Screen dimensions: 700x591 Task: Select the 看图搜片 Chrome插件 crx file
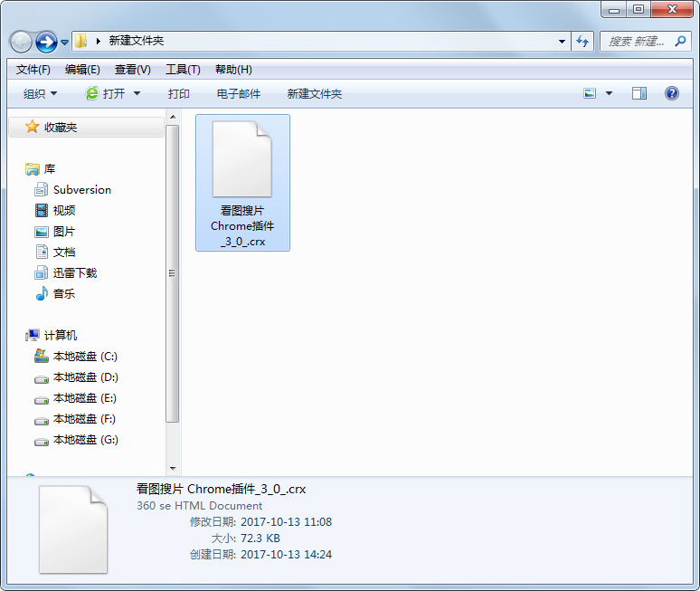[x=242, y=182]
